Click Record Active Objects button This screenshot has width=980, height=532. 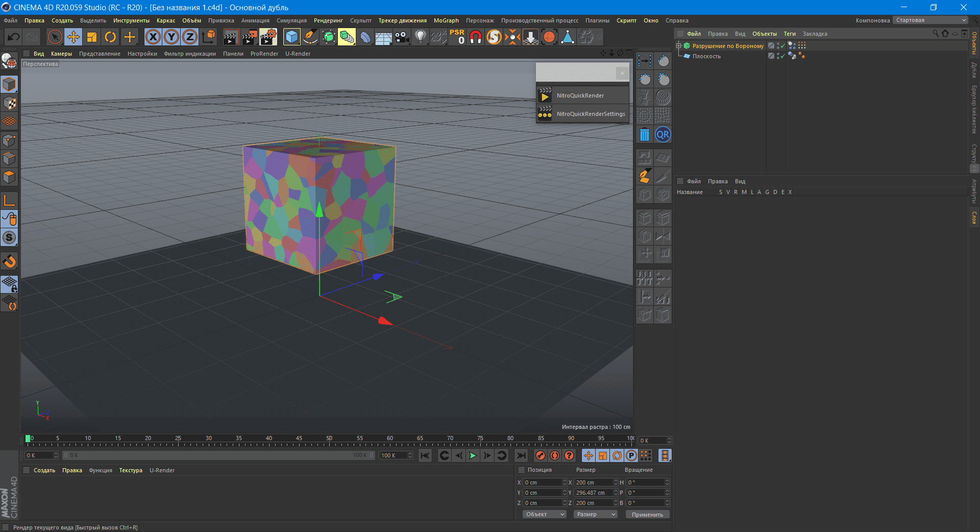[541, 455]
